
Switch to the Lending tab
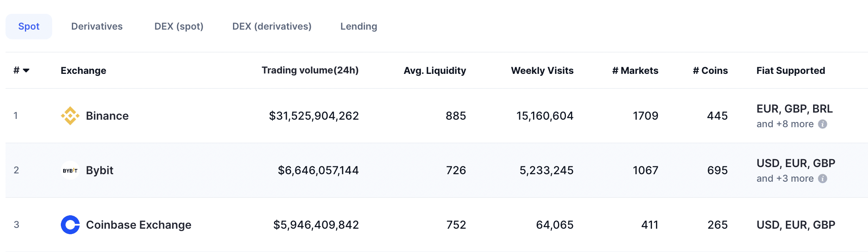[359, 26]
